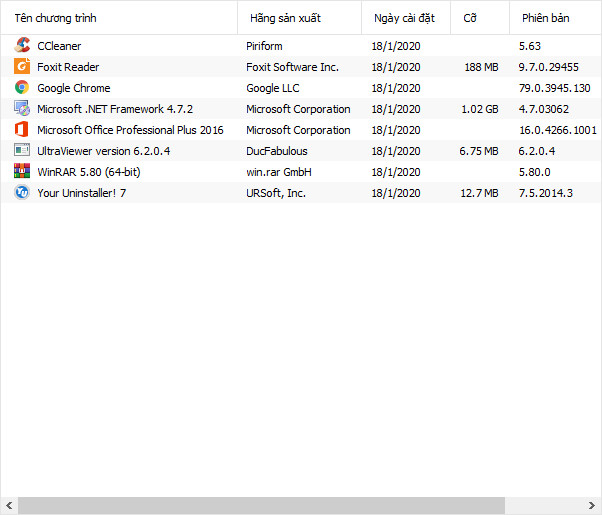
Task: Click the install date in the CCleaner row
Action: click(x=396, y=46)
